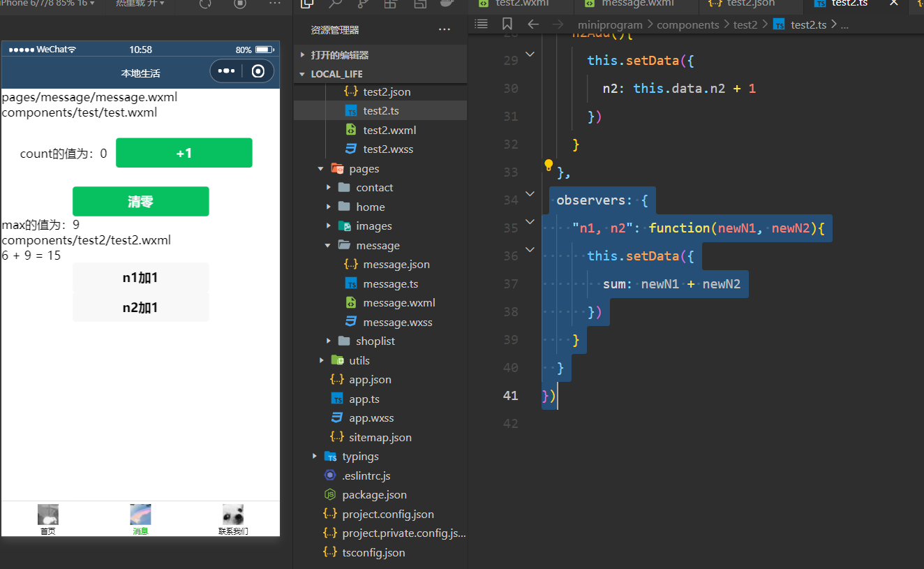This screenshot has height=569, width=924.
Task: Open the mini program capsule menu dots
Action: coord(226,71)
